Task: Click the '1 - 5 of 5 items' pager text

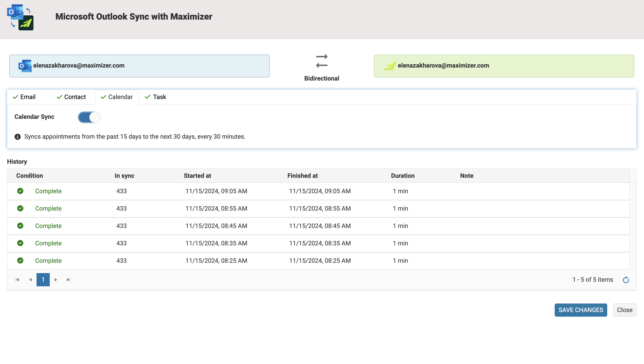Action: coord(592,280)
